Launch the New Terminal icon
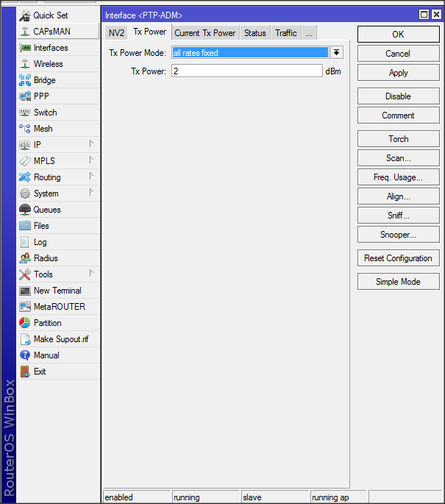445x504 pixels. click(x=25, y=291)
